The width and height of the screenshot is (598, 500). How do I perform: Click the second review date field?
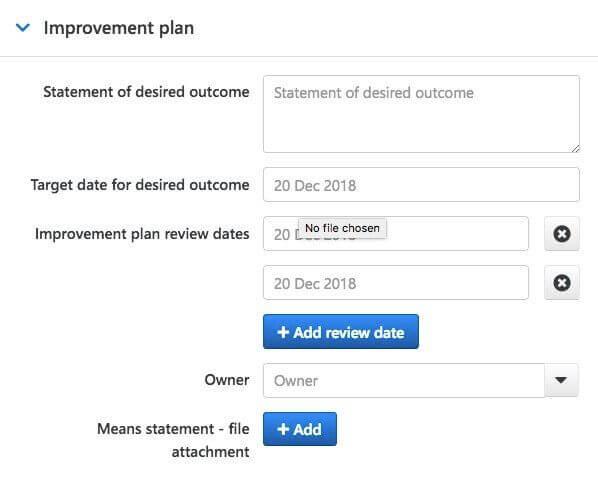tap(396, 283)
